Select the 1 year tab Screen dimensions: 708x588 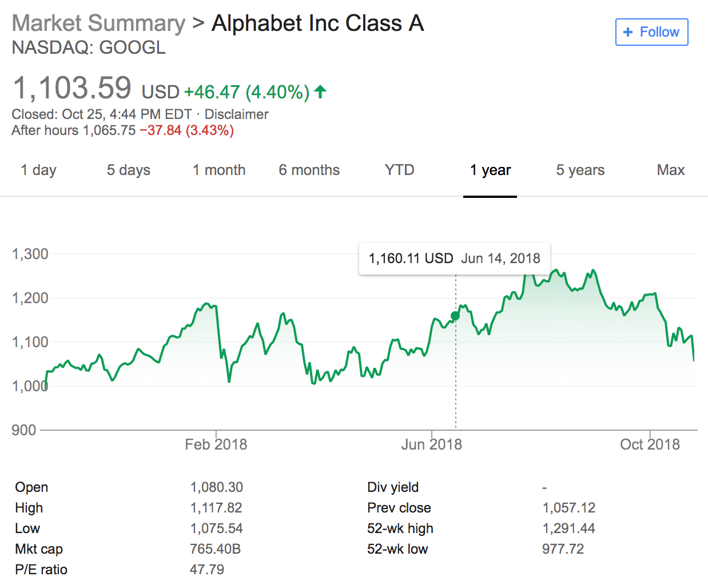point(490,170)
